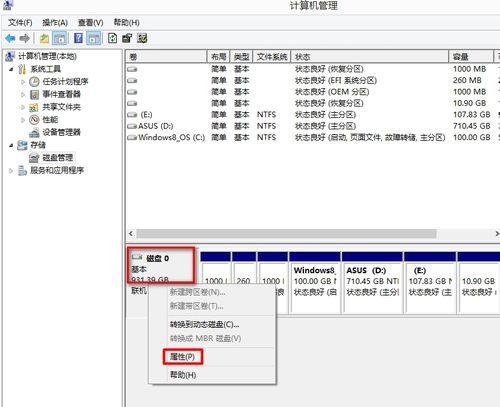Click the blue Back arrow toolbar icon
Screen dimensions: 500x407
pyautogui.click(x=10, y=39)
